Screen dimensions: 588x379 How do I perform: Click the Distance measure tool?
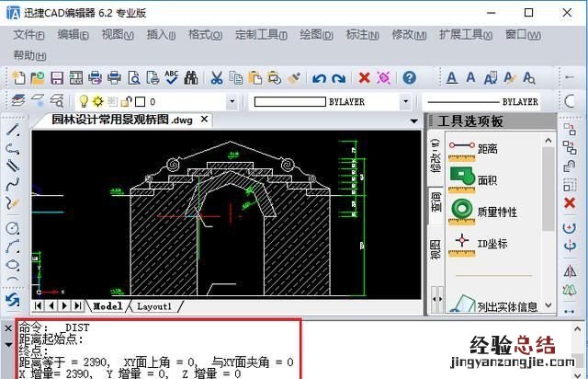473,149
